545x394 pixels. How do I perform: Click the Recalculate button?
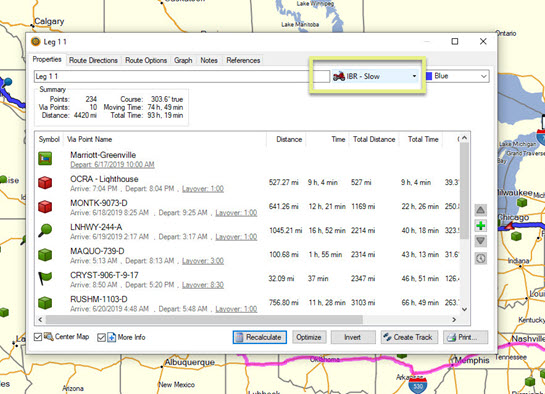(x=260, y=337)
